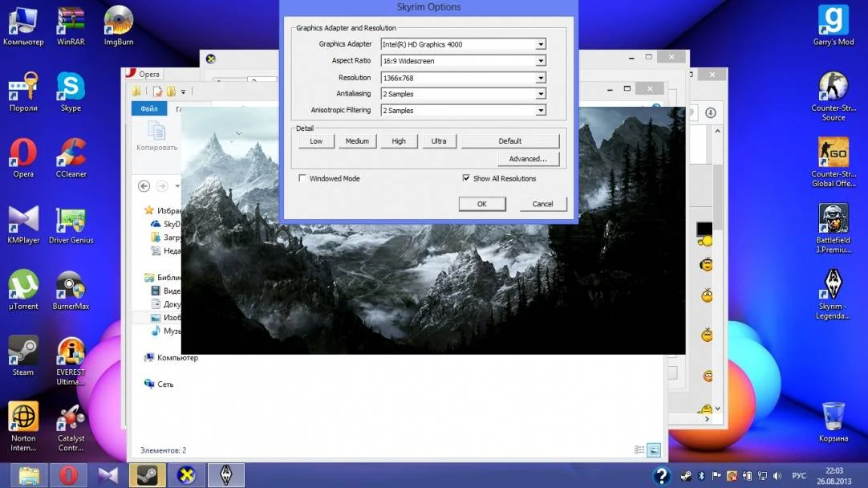Select the High detail preset
This screenshot has height=488, width=868.
[x=399, y=141]
